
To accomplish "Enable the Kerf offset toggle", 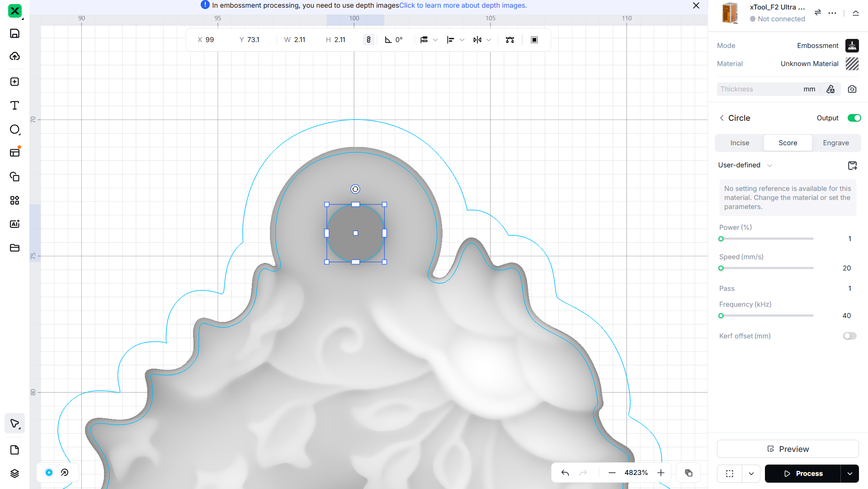I will (849, 336).
